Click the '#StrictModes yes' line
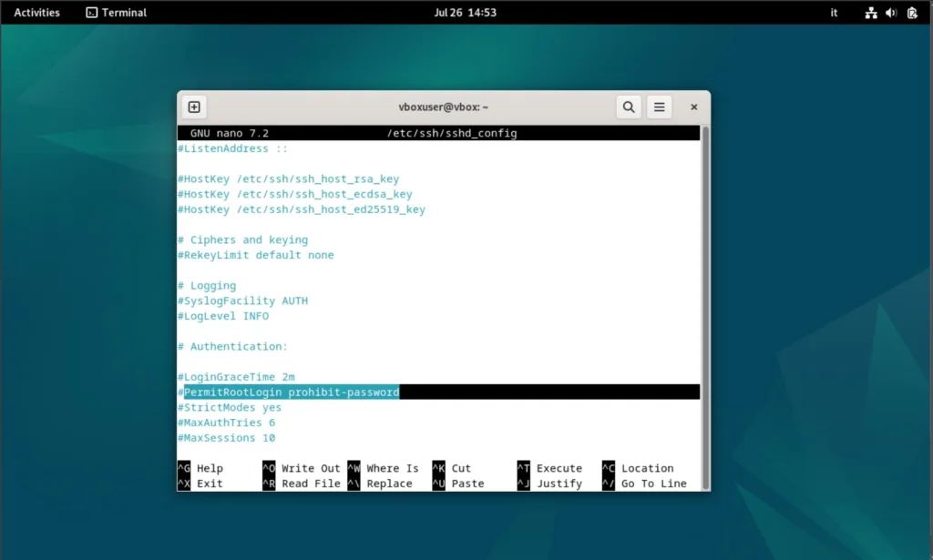This screenshot has height=560, width=933. point(230,408)
